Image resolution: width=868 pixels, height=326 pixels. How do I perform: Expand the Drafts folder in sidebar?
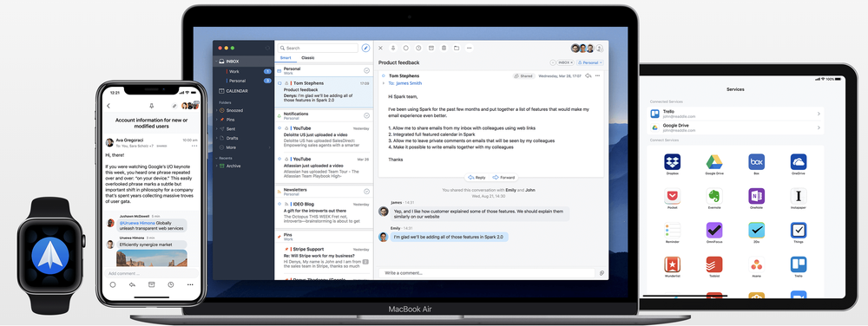(x=216, y=138)
